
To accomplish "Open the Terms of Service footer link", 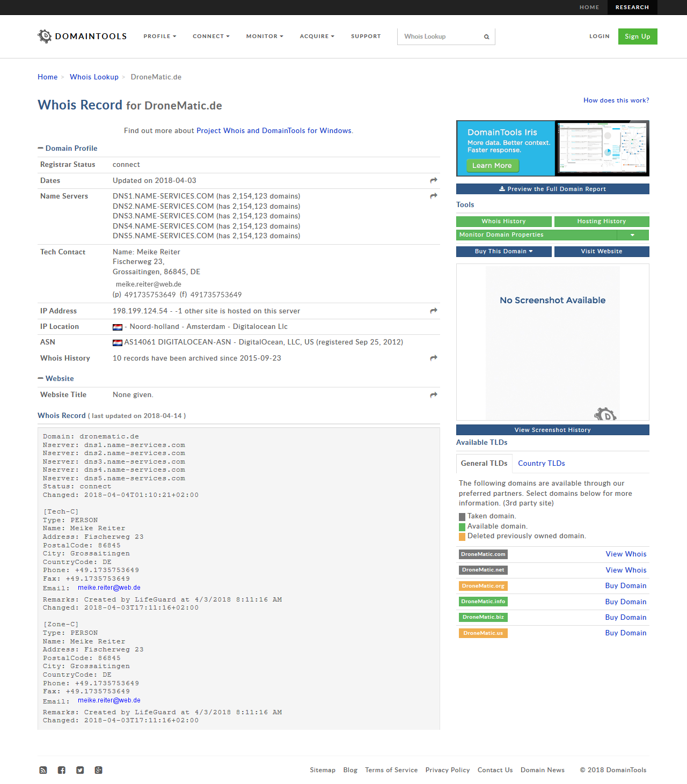I will 391,770.
